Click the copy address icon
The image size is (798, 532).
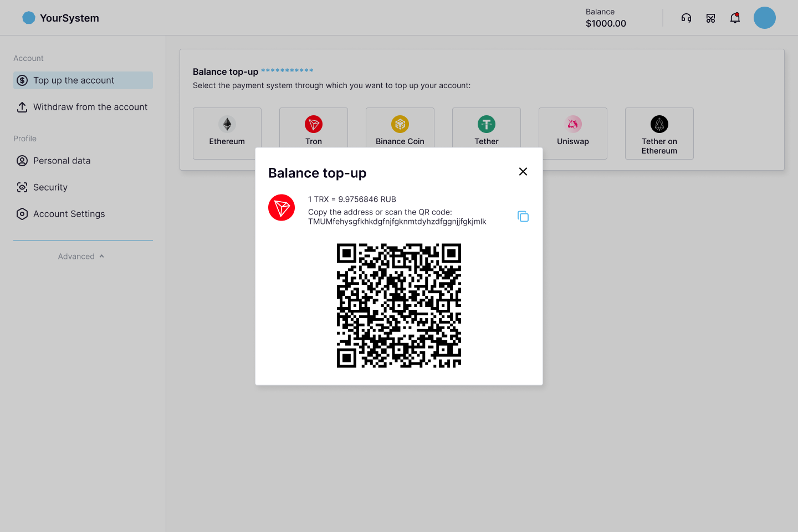[523, 216]
